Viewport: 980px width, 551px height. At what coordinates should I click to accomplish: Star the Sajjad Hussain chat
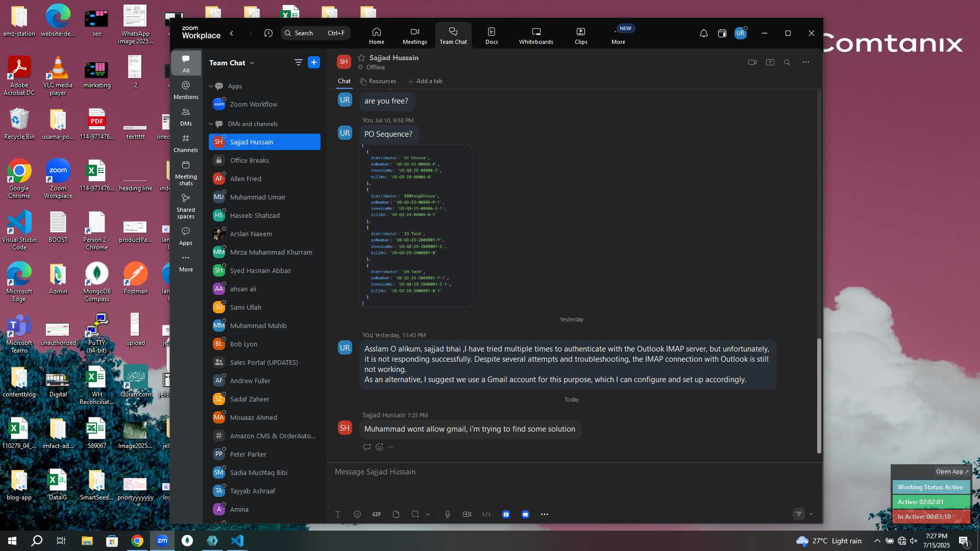click(x=361, y=58)
